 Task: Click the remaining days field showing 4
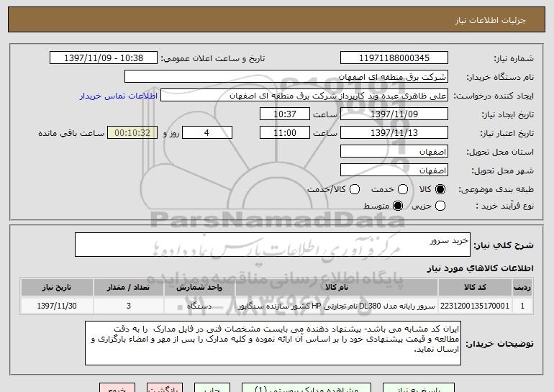(207, 133)
